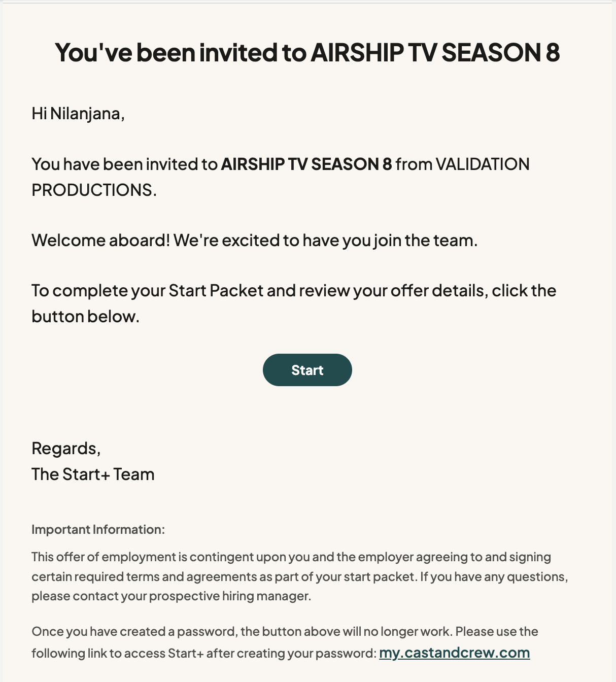Click the Start button
Viewport: 616px width, 682px height.
tap(307, 370)
